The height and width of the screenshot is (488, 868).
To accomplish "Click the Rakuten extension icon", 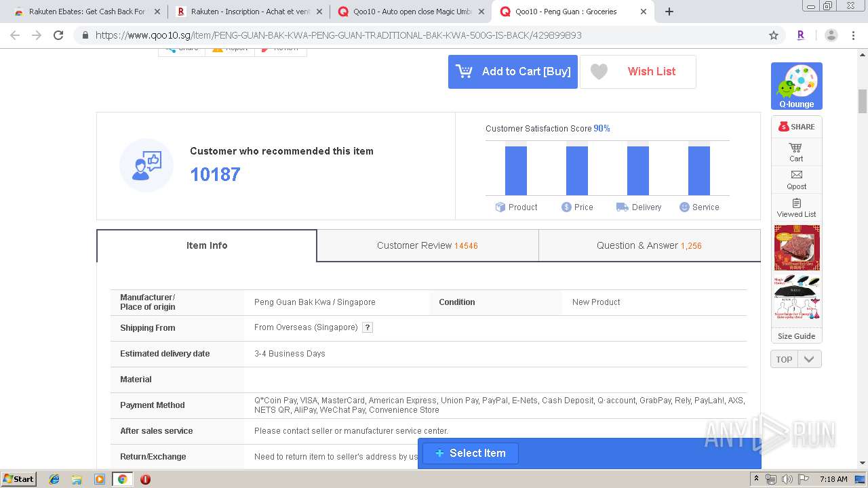I will pyautogui.click(x=801, y=35).
